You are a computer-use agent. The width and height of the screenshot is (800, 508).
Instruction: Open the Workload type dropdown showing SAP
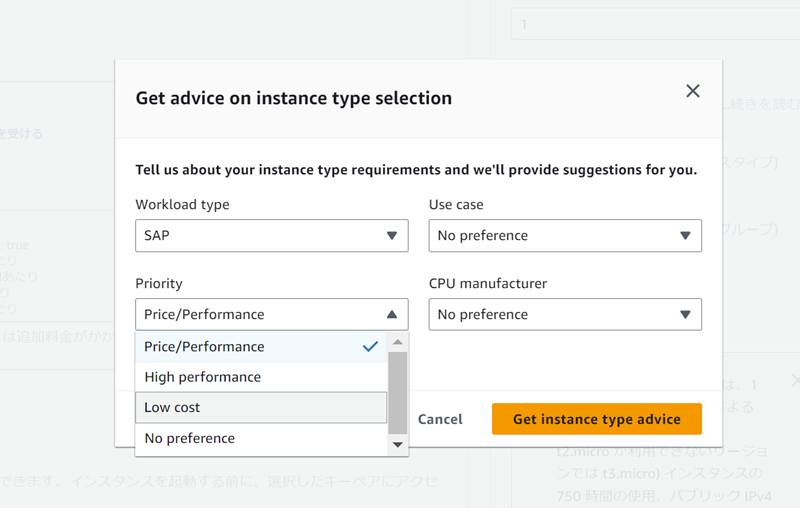click(271, 236)
